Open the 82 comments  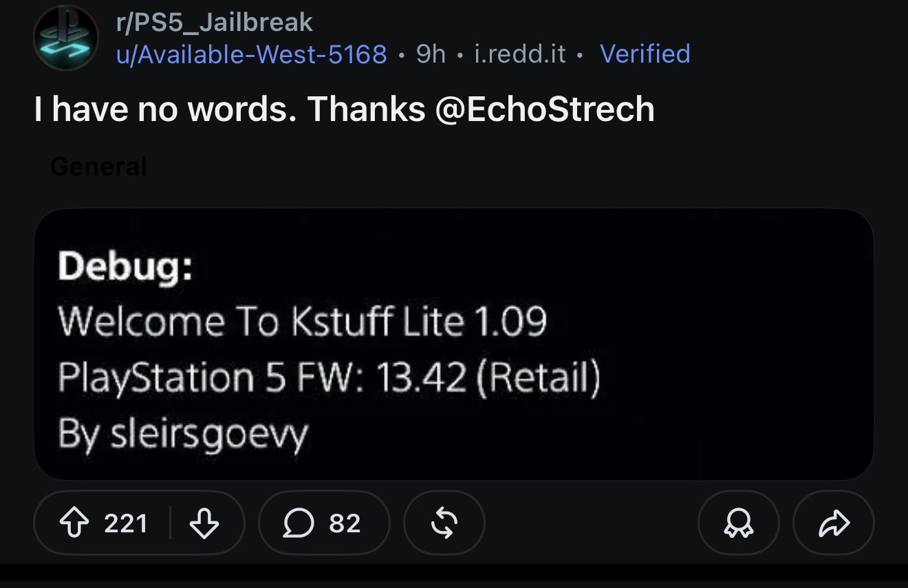pos(324,523)
